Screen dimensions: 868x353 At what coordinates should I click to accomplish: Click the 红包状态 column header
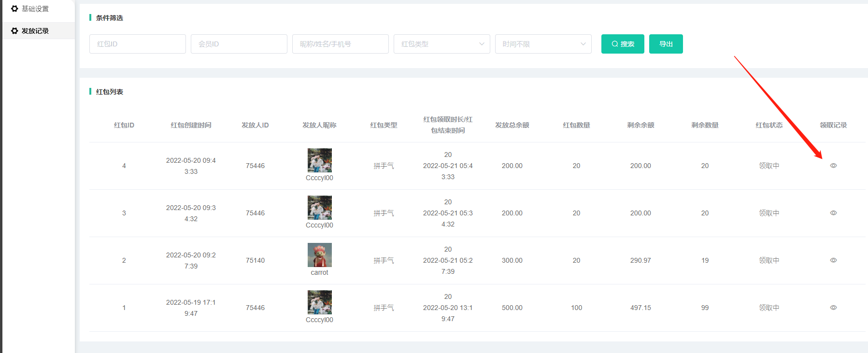click(x=769, y=125)
